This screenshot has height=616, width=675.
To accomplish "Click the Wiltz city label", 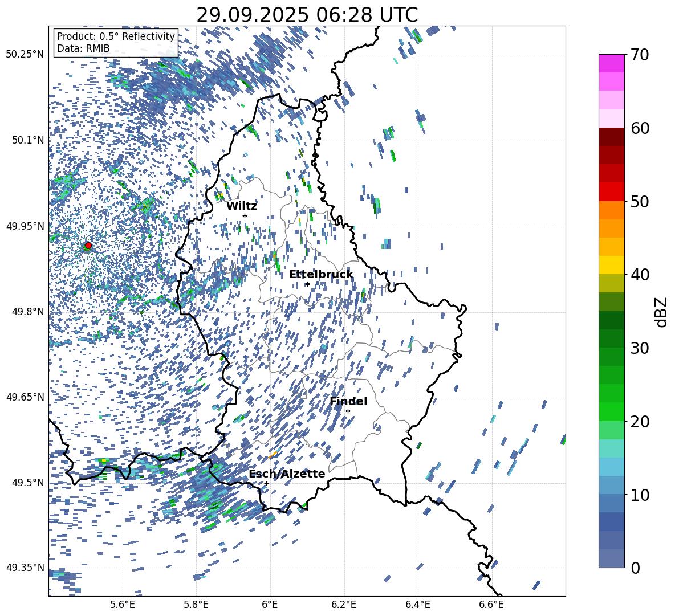I will pyautogui.click(x=242, y=206).
